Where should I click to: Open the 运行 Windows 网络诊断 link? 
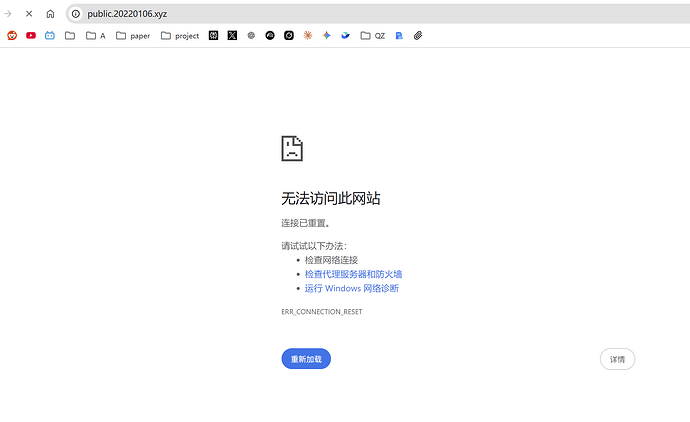352,288
